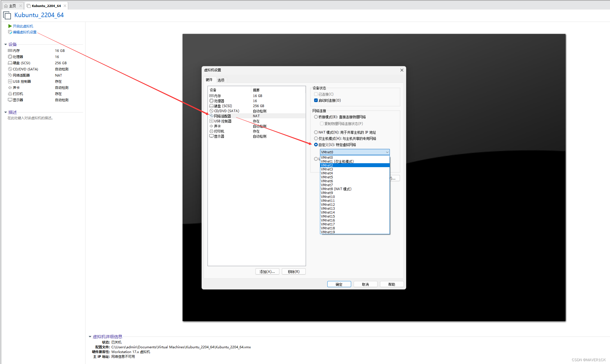Click the description text field under 描述

coord(30,118)
